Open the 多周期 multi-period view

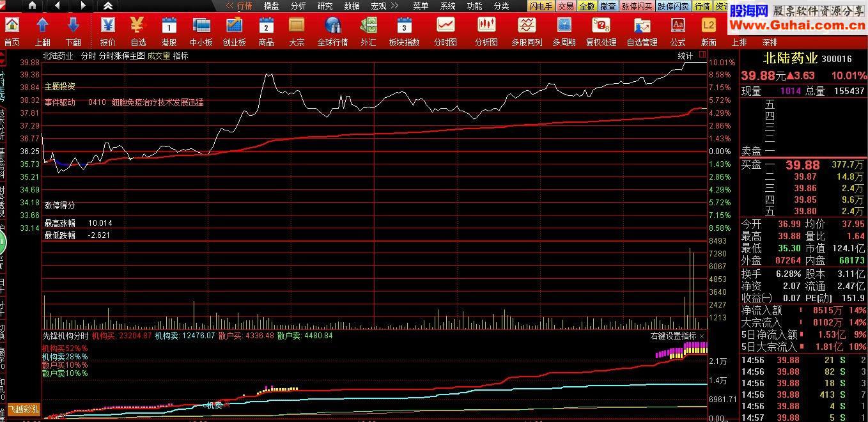click(x=564, y=31)
